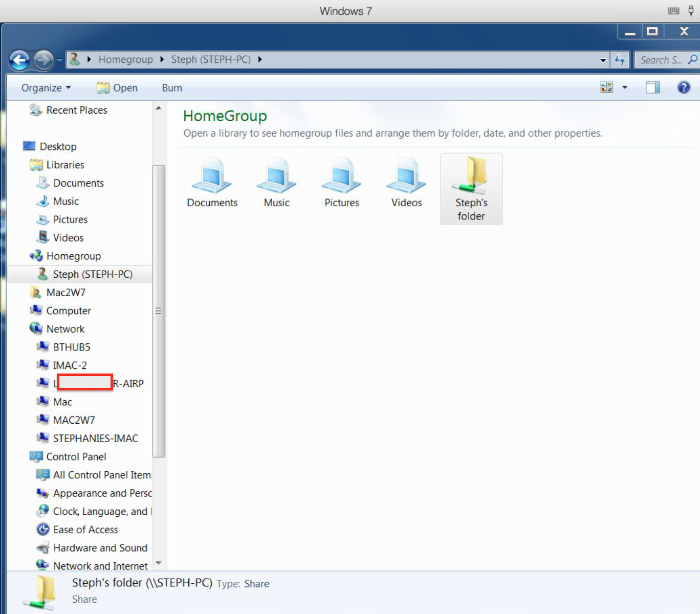This screenshot has width=700, height=614.
Task: Select the Videos library icon in HomeGroup
Action: tap(406, 183)
